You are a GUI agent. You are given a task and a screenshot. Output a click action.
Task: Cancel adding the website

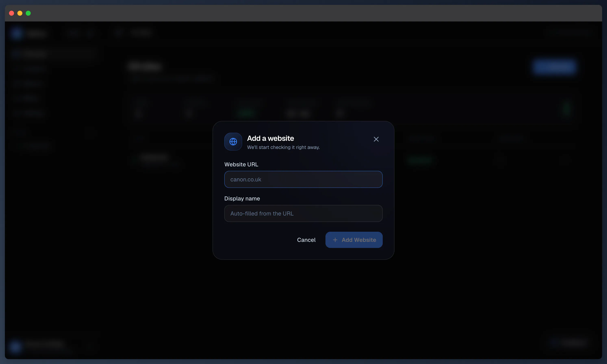pos(306,240)
